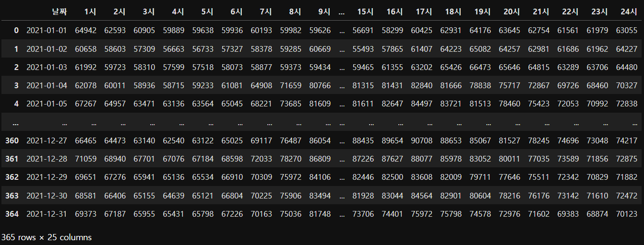Click value 89654 in 16시 column
The width and height of the screenshot is (644, 245).
pos(392,140)
